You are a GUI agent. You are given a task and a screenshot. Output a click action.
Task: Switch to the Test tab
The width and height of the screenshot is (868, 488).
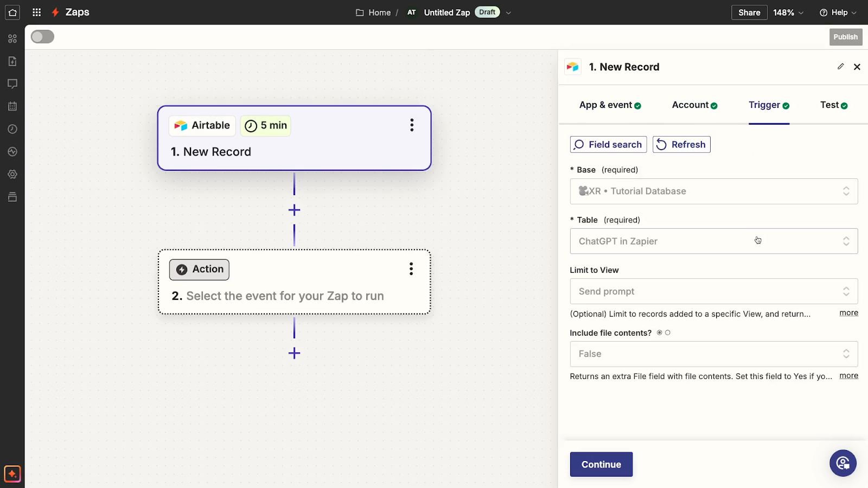pyautogui.click(x=834, y=105)
